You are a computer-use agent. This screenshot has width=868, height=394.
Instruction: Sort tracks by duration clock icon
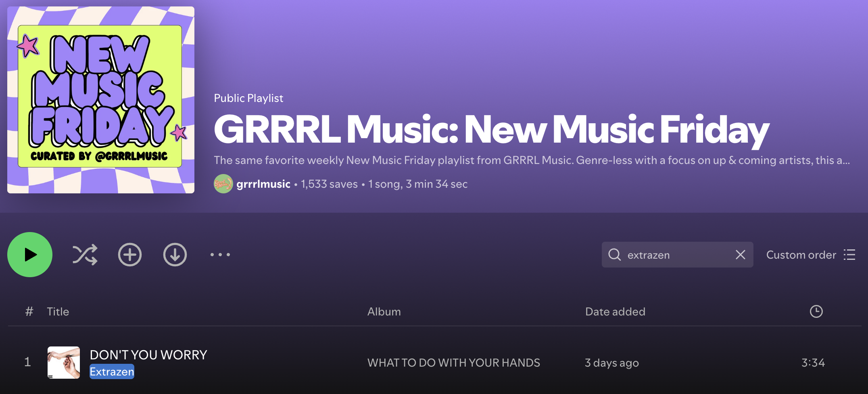(816, 311)
